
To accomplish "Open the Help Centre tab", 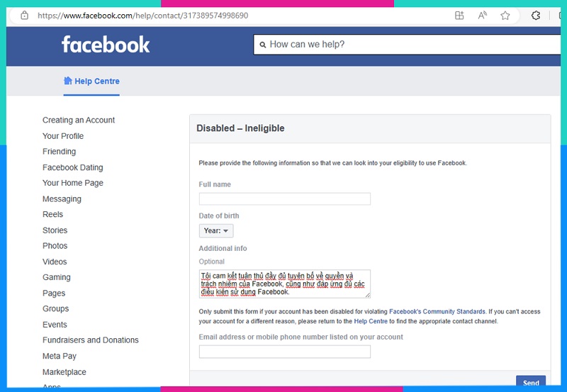I will pyautogui.click(x=91, y=81).
